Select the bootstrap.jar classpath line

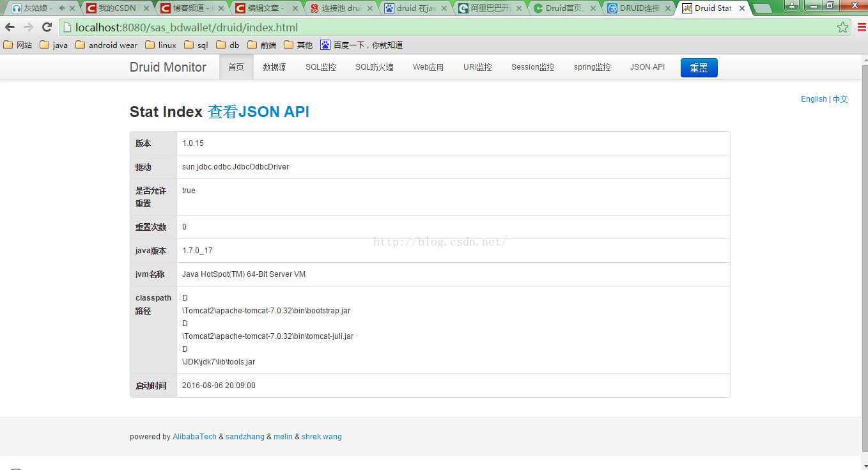(x=267, y=311)
